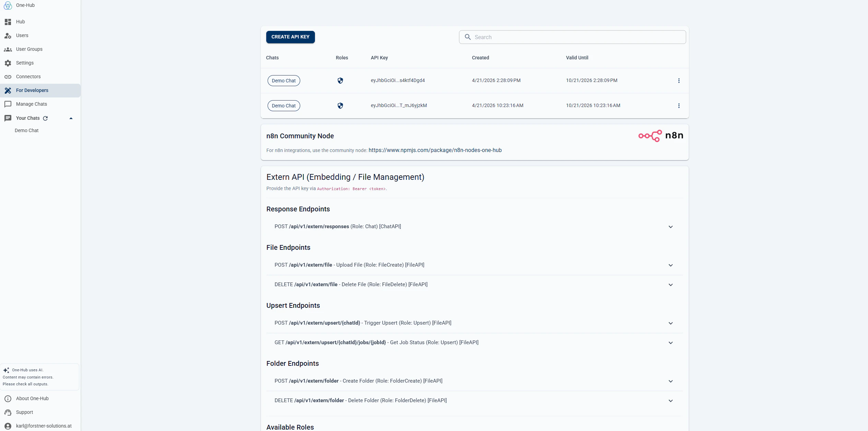Click the For Developers tools icon
This screenshot has width=868, height=431.
[x=8, y=91]
